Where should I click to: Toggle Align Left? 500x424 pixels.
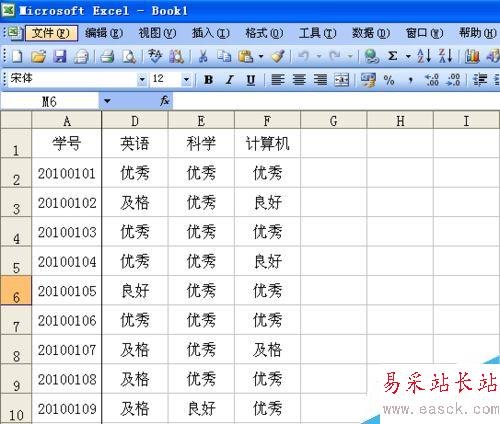coord(278,80)
